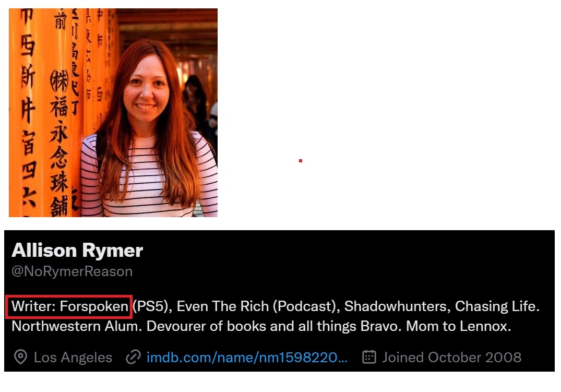Click the calendar icon before Joined date
Viewport: 561px width, 392px height.
tap(369, 357)
